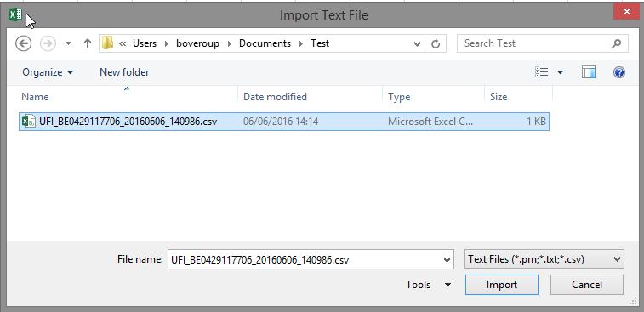The width and height of the screenshot is (644, 312).
Task: Sort by the Size column header
Action: pos(519,96)
